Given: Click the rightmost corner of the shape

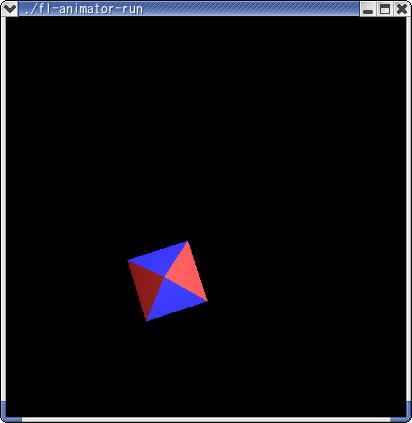Looking at the screenshot, I should (207, 301).
